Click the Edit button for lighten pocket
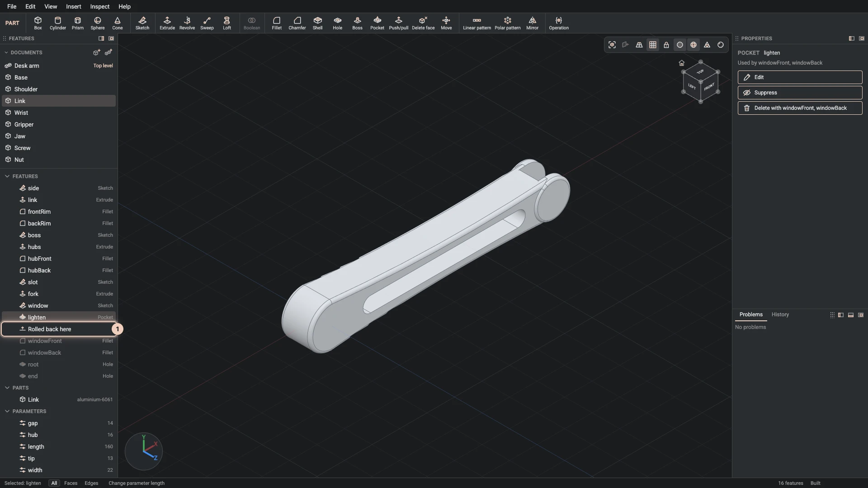Image resolution: width=868 pixels, height=488 pixels. click(800, 77)
